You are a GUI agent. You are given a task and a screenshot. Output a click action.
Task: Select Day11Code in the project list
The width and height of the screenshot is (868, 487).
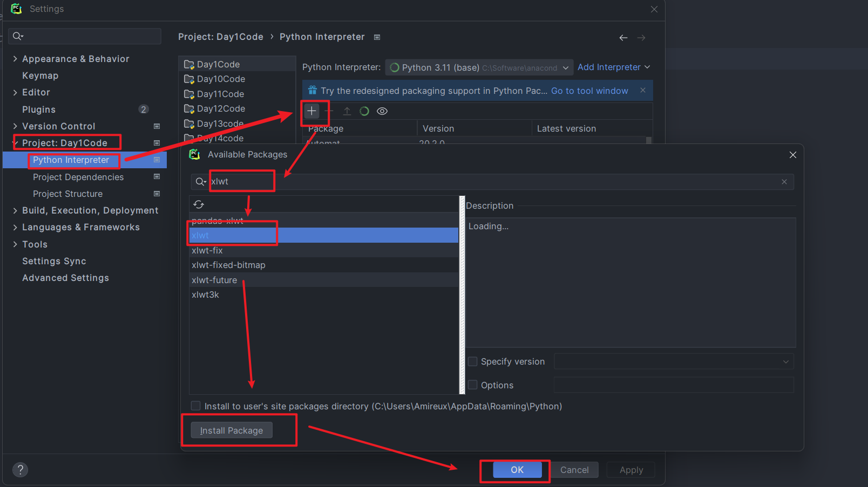pyautogui.click(x=237, y=94)
